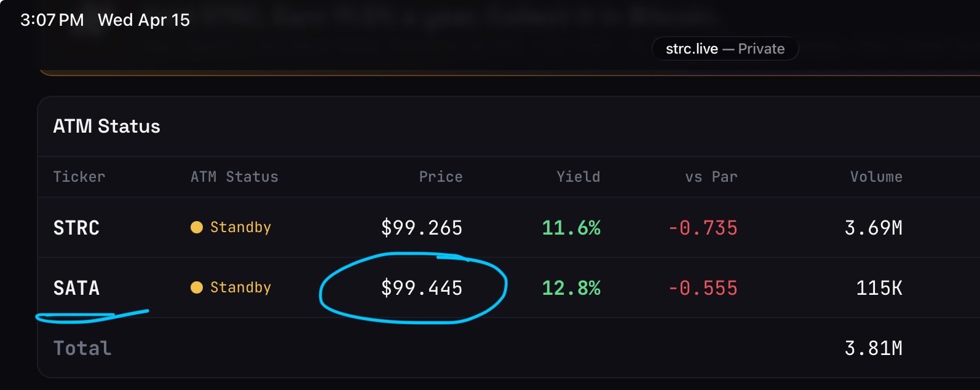Click the circled SATA price $99.445
Screen dimensions: 980x390
pyautogui.click(x=422, y=288)
